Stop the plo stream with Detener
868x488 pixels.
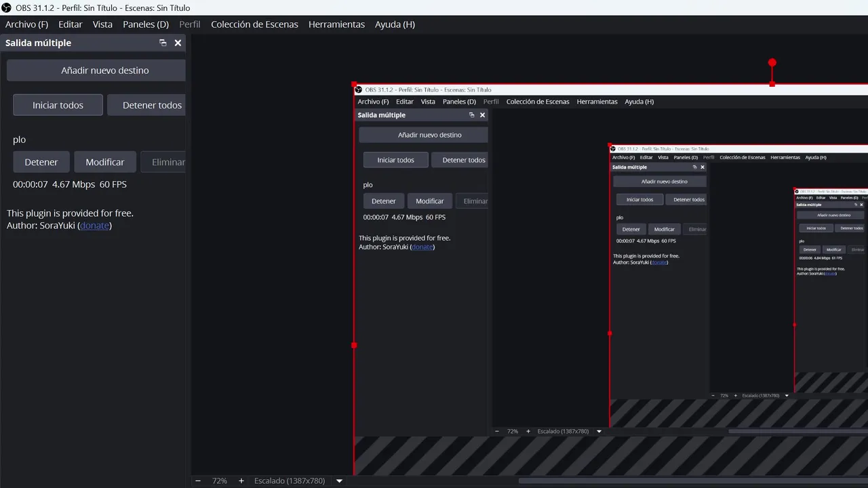pyautogui.click(x=41, y=162)
